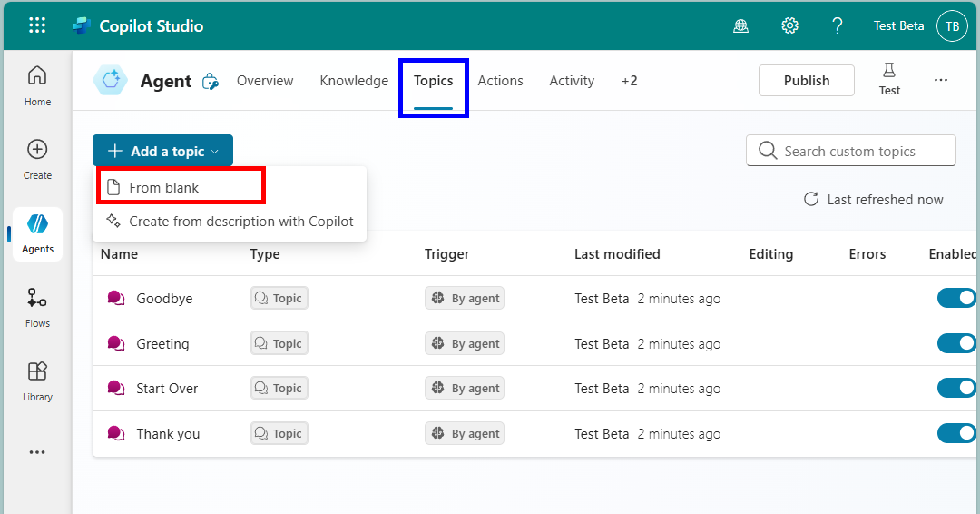Focus the Search custom topics field
This screenshot has width=980, height=514.
850,151
